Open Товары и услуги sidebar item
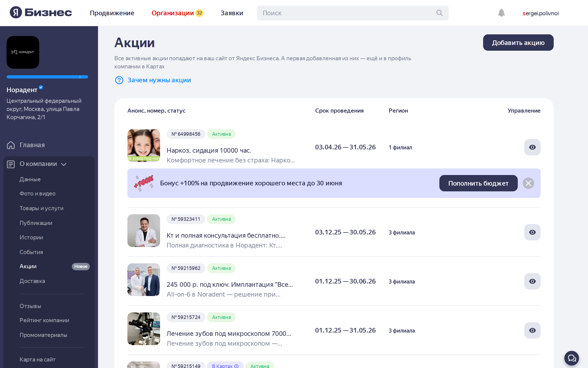The height and width of the screenshot is (368, 588). [x=41, y=208]
